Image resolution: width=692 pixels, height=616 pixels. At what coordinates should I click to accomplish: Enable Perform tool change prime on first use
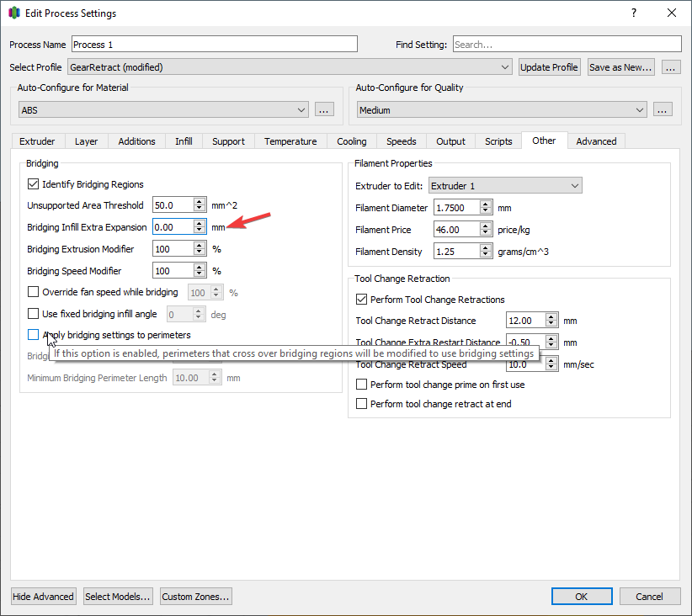(x=361, y=385)
